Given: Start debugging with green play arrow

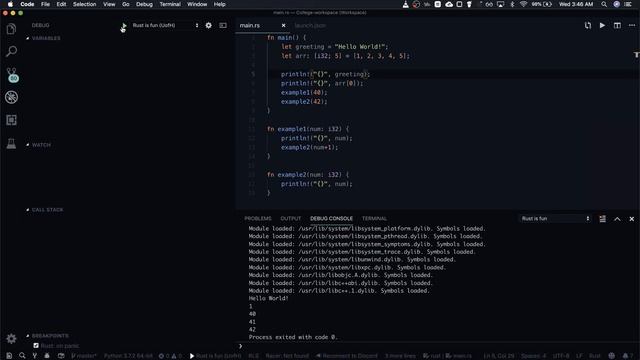Looking at the screenshot, I should point(124,26).
